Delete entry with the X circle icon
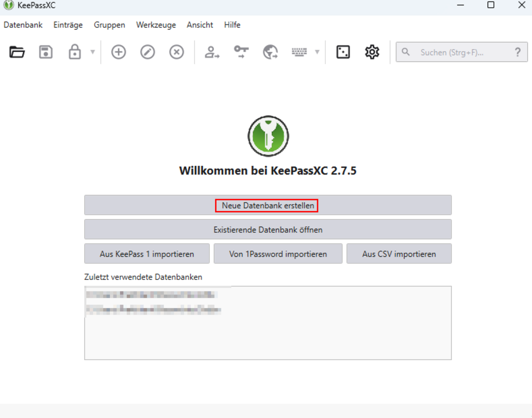This screenshot has width=532, height=418. pyautogui.click(x=177, y=52)
